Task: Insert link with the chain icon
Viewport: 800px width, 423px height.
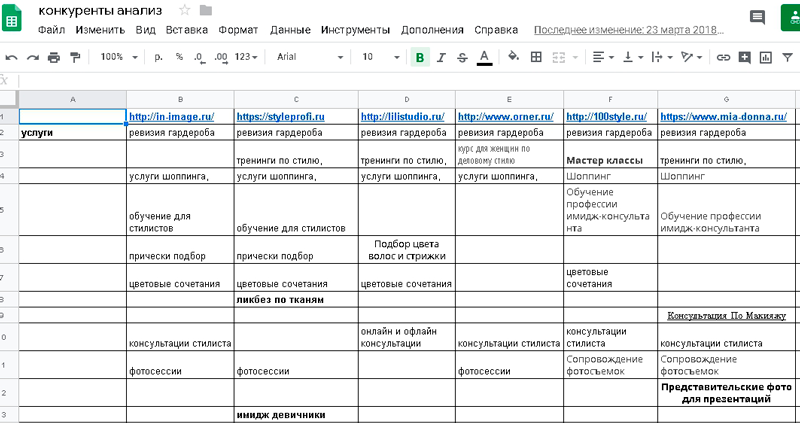Action: point(723,57)
